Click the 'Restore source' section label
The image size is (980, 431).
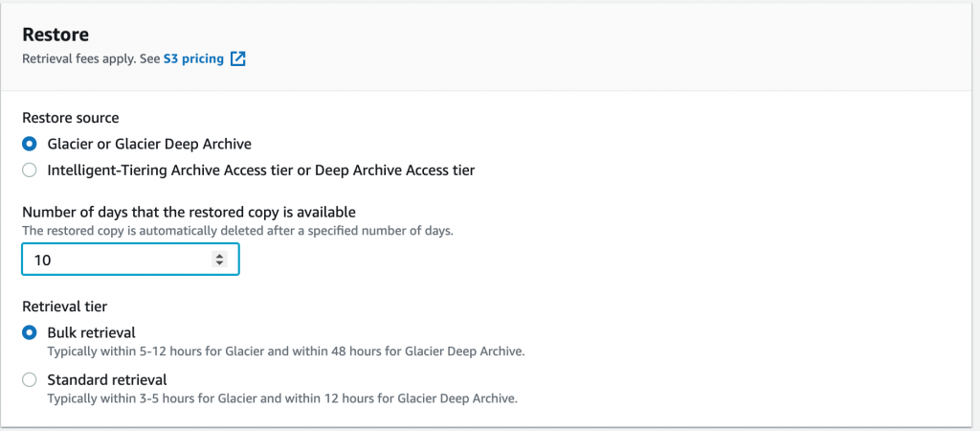pyautogui.click(x=71, y=118)
